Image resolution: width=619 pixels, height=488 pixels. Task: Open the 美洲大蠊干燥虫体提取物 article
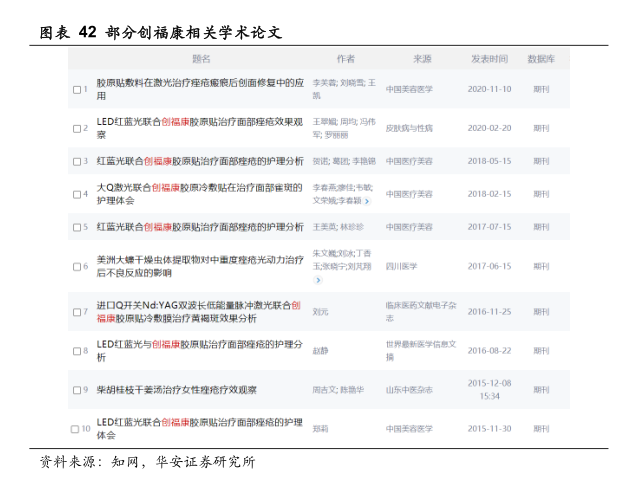click(200, 259)
